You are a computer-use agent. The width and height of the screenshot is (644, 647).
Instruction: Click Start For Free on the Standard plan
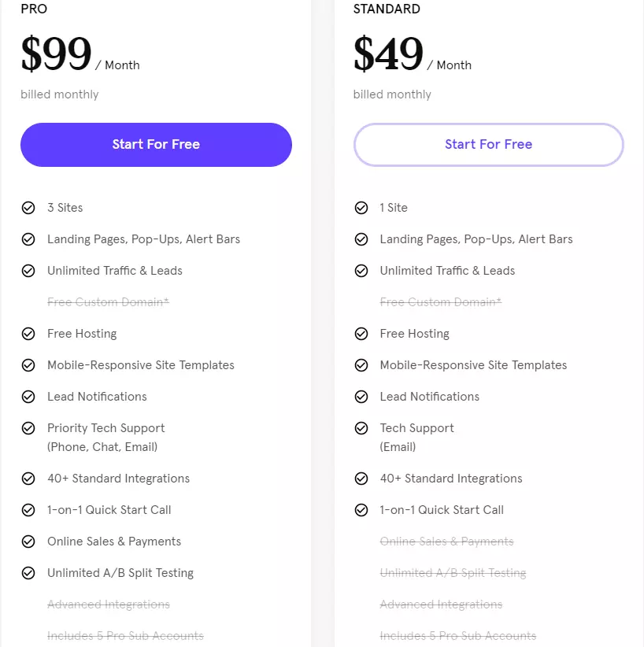coord(488,145)
